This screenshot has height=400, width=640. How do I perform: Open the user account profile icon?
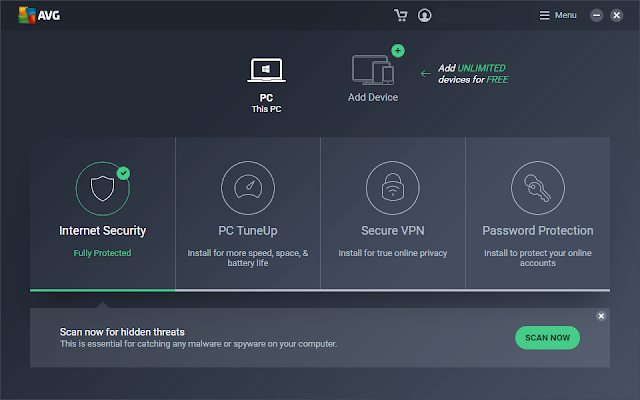(424, 16)
